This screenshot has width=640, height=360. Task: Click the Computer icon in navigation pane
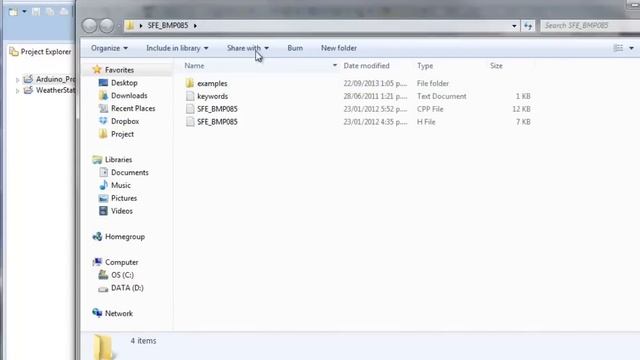97,262
